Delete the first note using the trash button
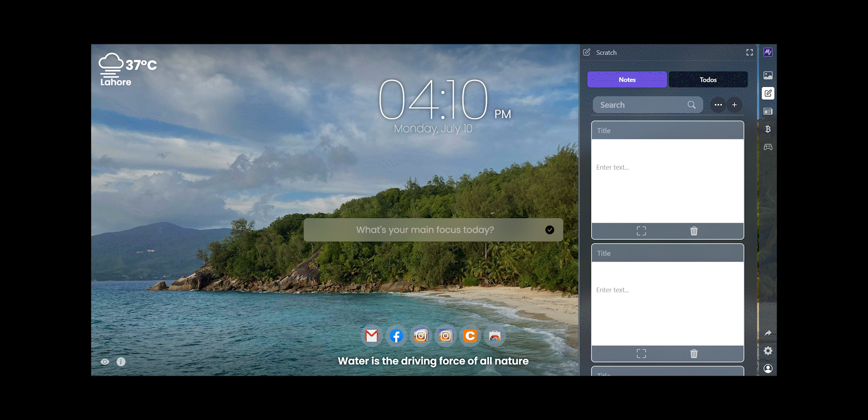 [x=693, y=230]
